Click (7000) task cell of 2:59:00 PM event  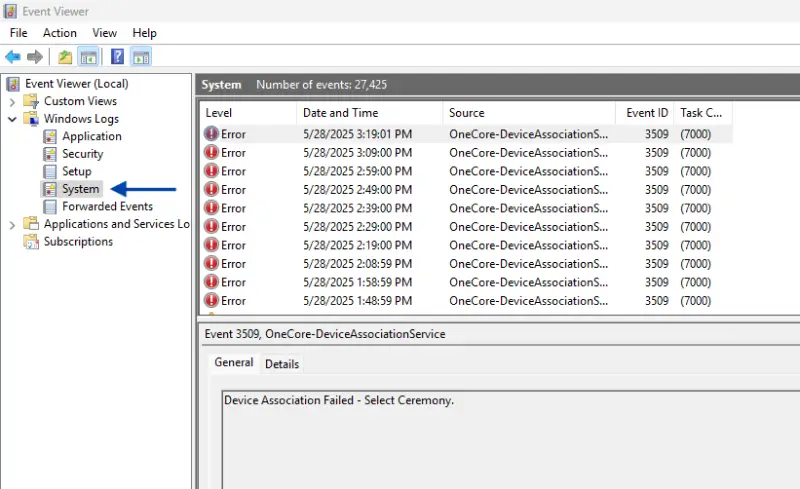tap(695, 170)
